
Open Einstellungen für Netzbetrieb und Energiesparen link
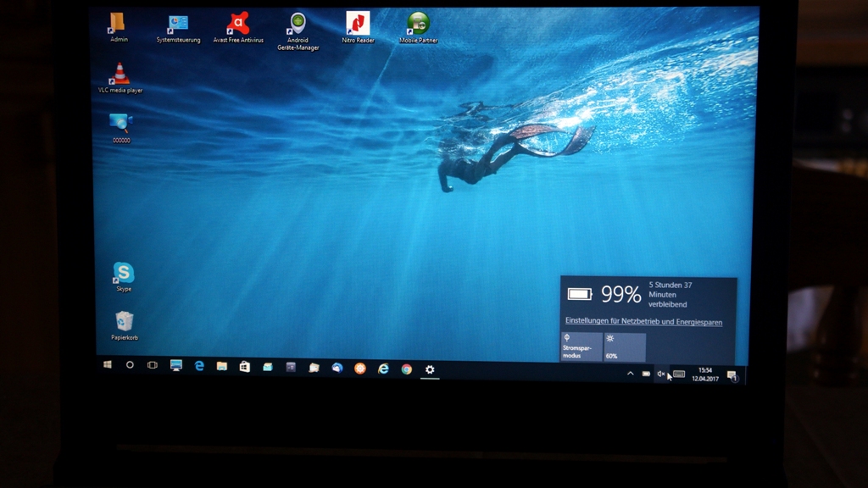(x=643, y=321)
